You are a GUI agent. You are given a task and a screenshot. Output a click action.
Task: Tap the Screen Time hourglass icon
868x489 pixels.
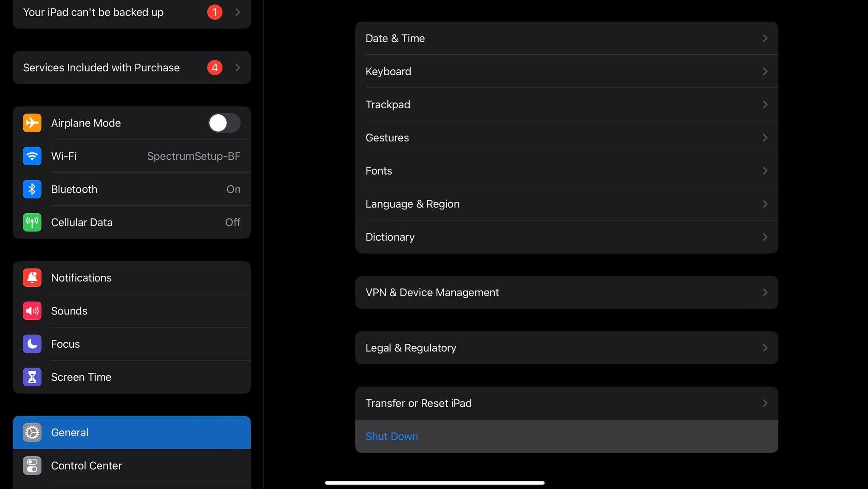(x=31, y=377)
